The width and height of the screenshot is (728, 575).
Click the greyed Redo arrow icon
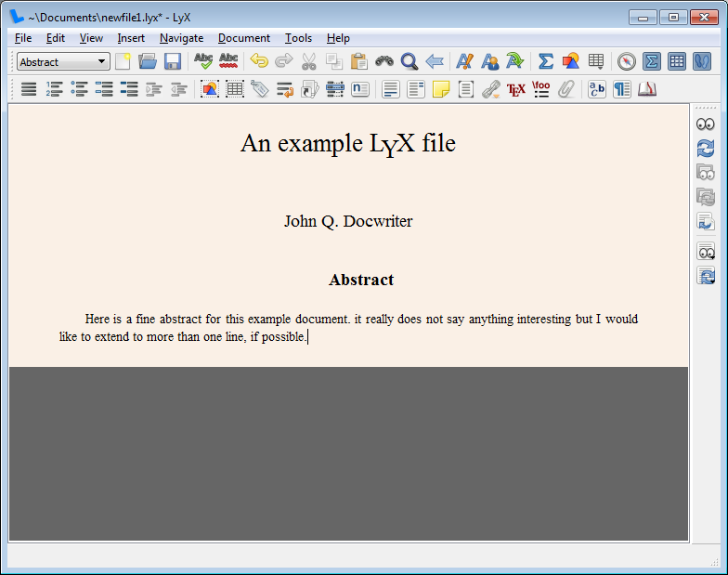pyautogui.click(x=284, y=61)
